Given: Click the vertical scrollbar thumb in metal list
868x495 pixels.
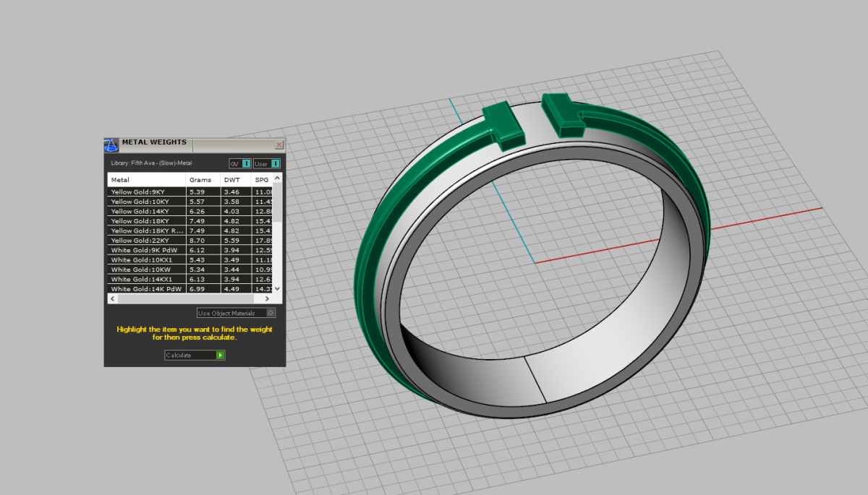Looking at the screenshot, I should pos(278,206).
